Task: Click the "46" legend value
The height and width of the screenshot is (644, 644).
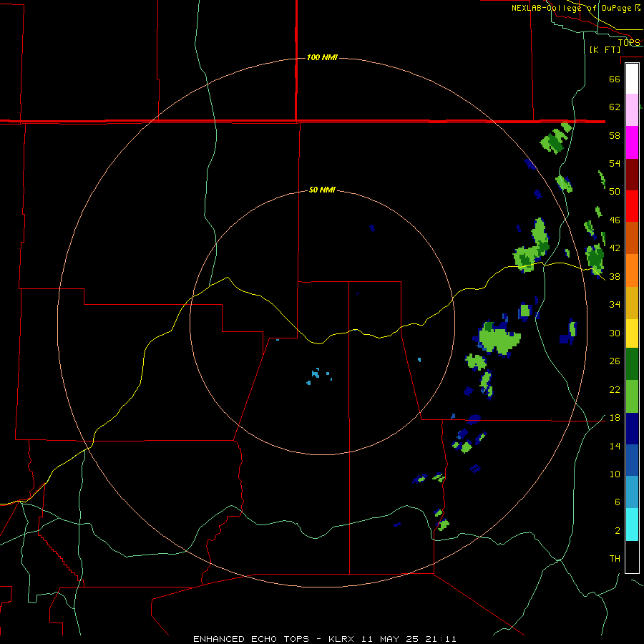Action: click(615, 220)
